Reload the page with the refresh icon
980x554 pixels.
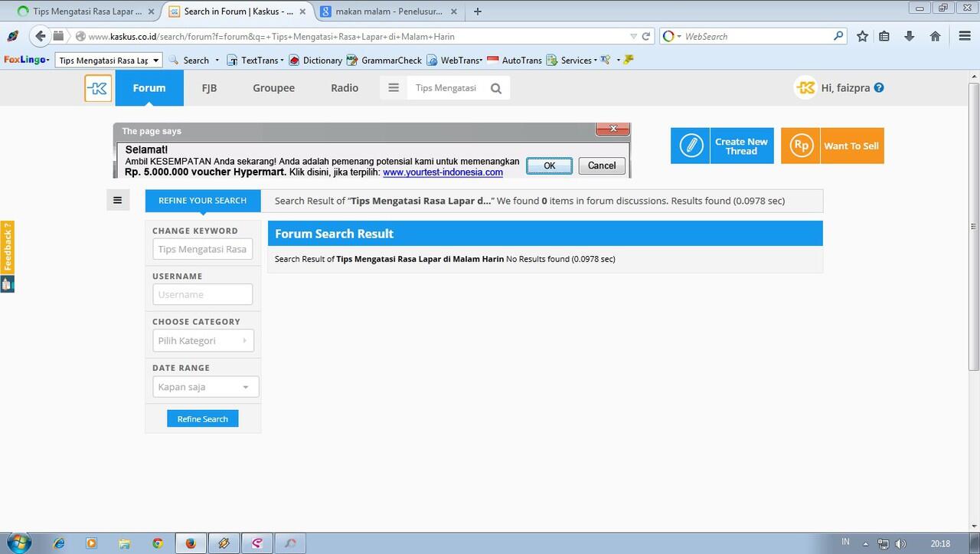646,36
